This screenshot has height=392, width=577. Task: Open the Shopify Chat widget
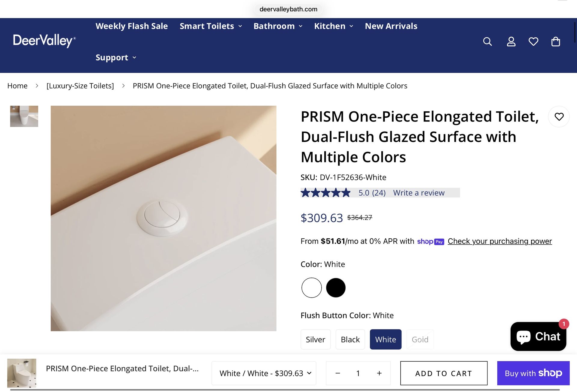pyautogui.click(x=538, y=336)
